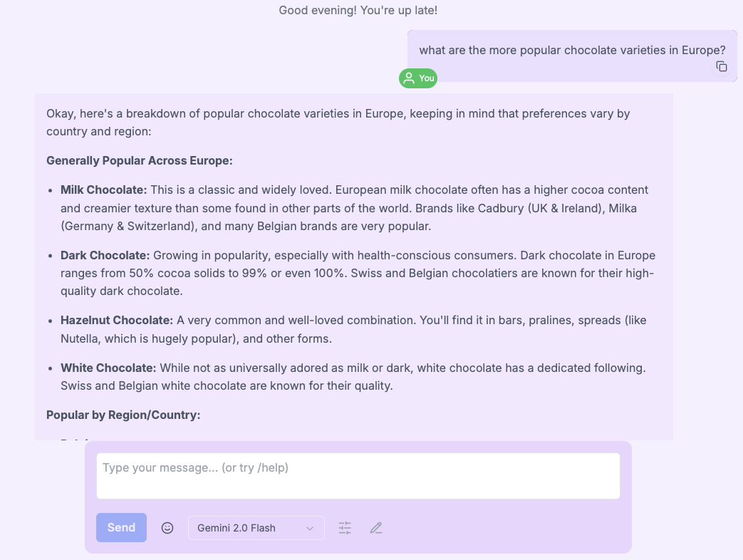The image size is (743, 560).
Task: Copy the user's chocolate question message
Action: 722,66
